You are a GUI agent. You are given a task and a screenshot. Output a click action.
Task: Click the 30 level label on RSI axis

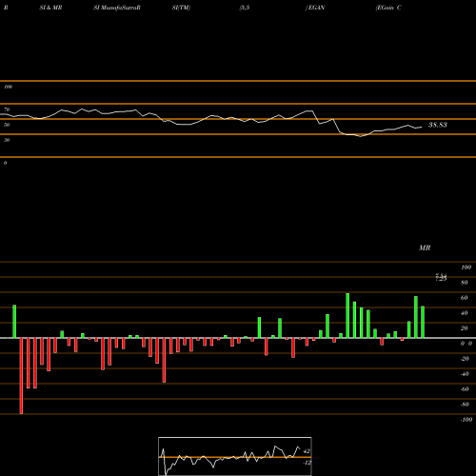click(x=7, y=140)
